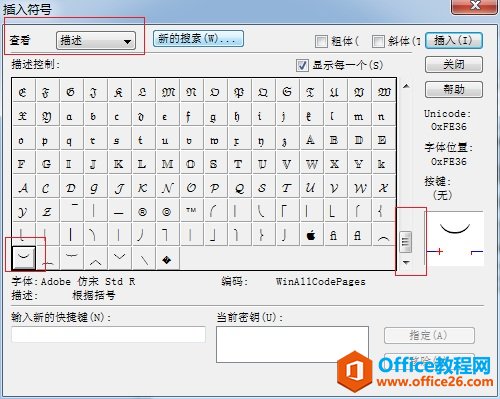
Task: Click inside the 当前密钥(U) list box
Action: [x=292, y=344]
